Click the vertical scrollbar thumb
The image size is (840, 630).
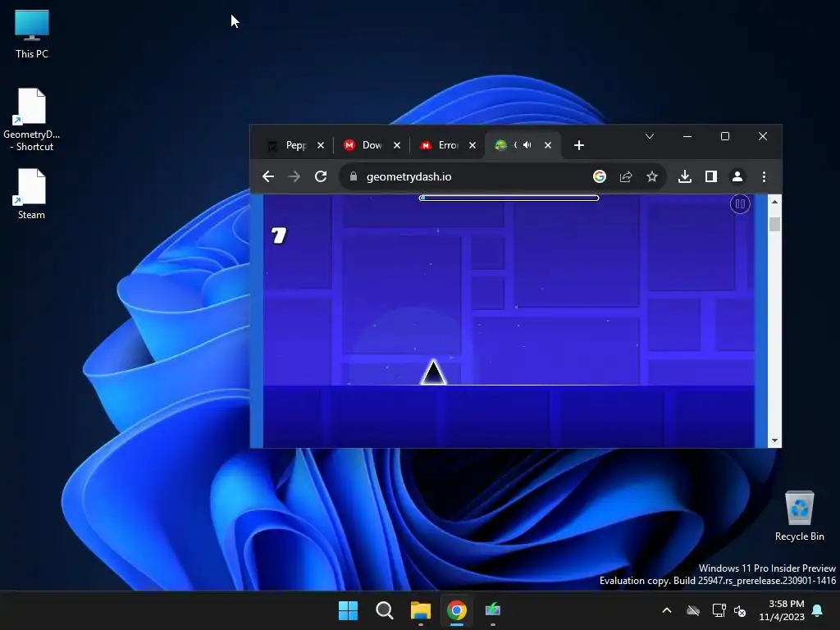[774, 224]
